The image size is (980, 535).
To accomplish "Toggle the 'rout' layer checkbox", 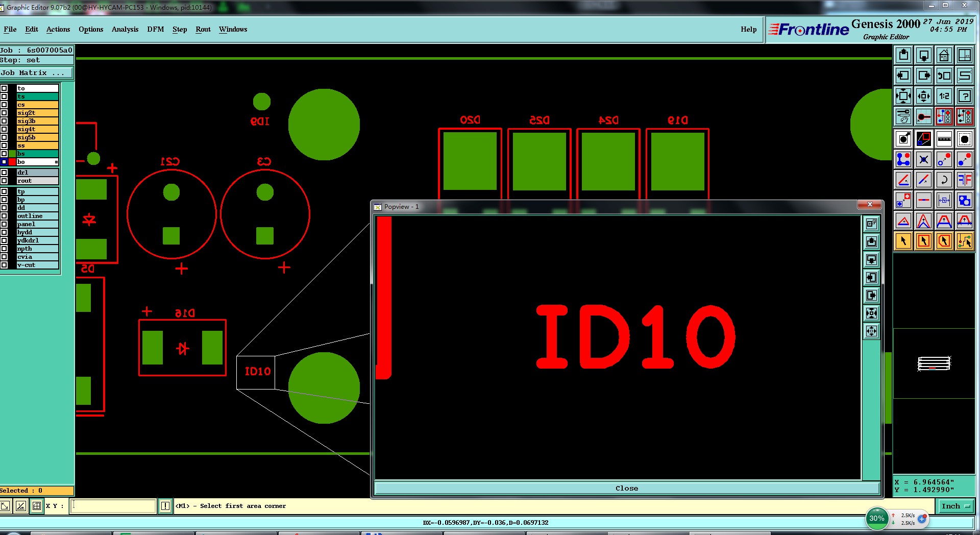I will pyautogui.click(x=4, y=181).
